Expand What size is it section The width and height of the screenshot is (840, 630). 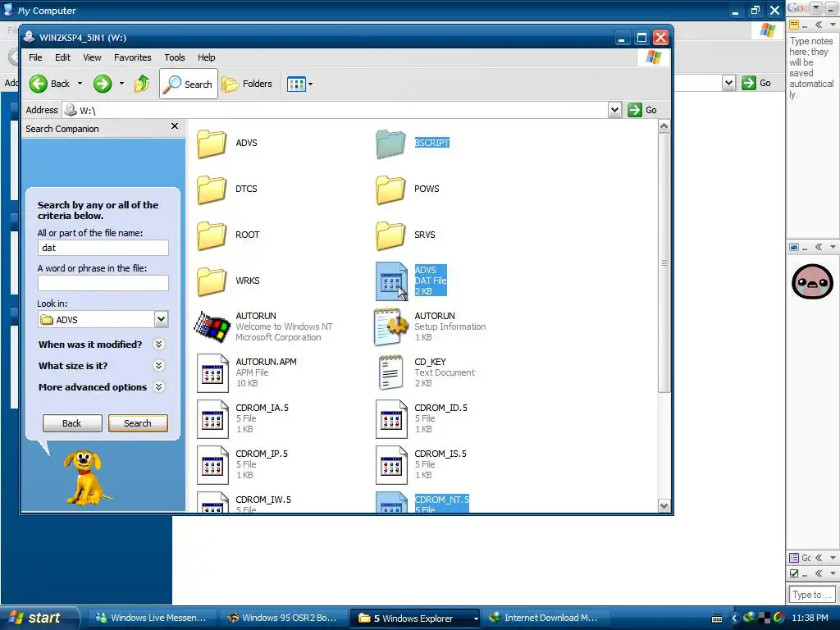(158, 365)
